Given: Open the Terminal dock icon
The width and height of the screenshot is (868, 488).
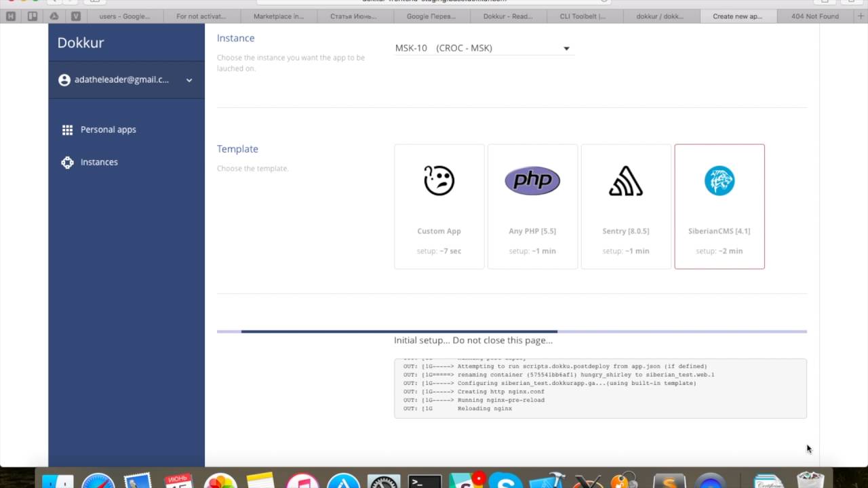Looking at the screenshot, I should 425,480.
